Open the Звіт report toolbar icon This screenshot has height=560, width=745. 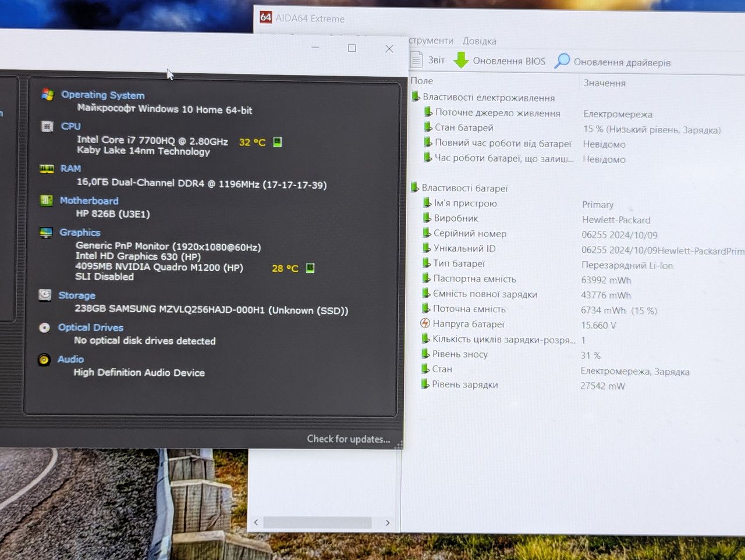416,59
